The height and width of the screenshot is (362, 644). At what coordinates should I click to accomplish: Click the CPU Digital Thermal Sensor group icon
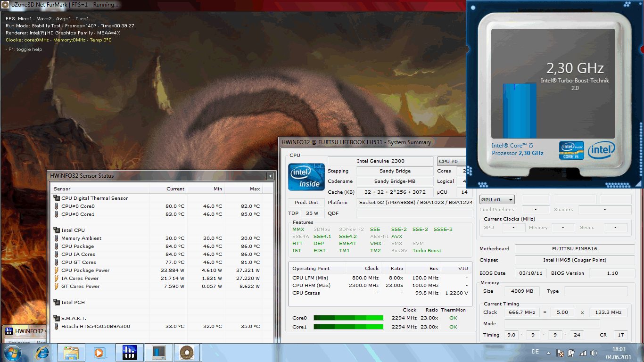coord(57,198)
